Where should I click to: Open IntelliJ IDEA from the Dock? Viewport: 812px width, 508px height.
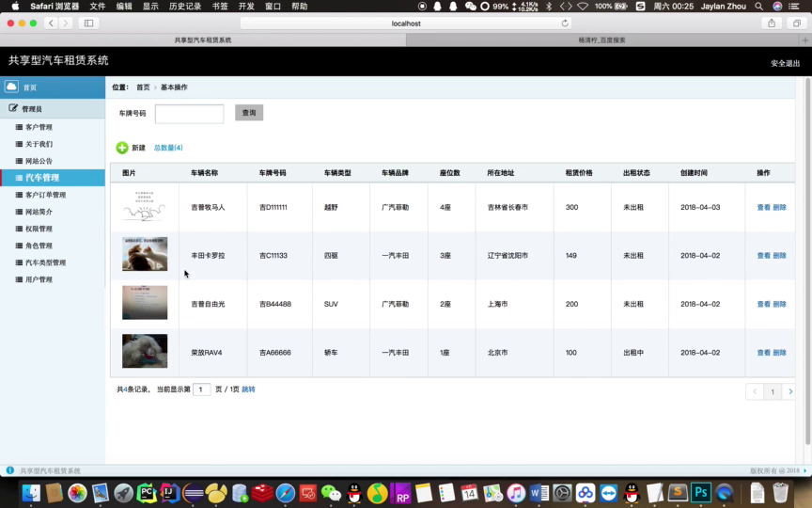click(x=169, y=493)
